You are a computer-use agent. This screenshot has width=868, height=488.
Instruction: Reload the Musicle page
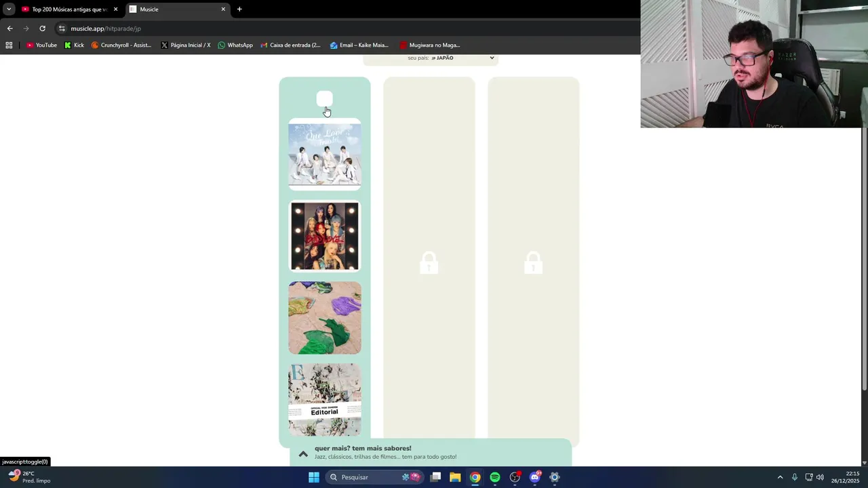tap(42, 28)
